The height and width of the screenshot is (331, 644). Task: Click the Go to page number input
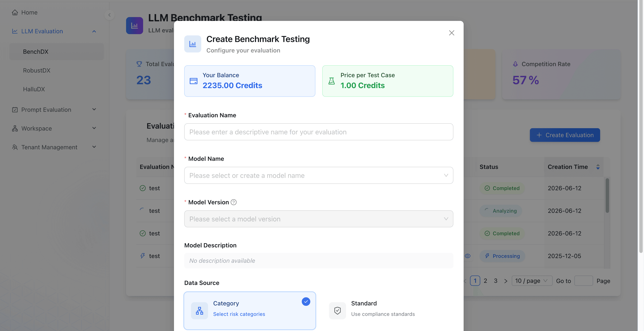click(584, 281)
